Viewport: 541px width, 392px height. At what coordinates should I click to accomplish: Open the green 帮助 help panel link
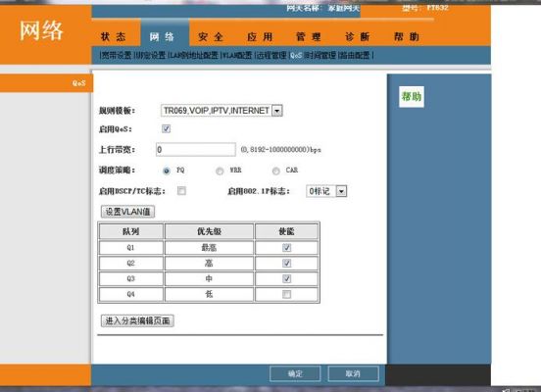[x=412, y=97]
